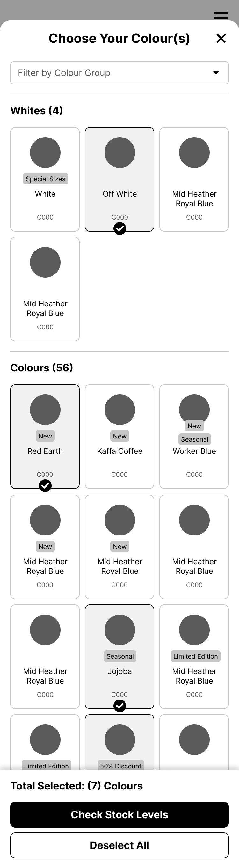Close the Choose Your Colour(s) dialog
The height and width of the screenshot is (868, 239).
221,38
